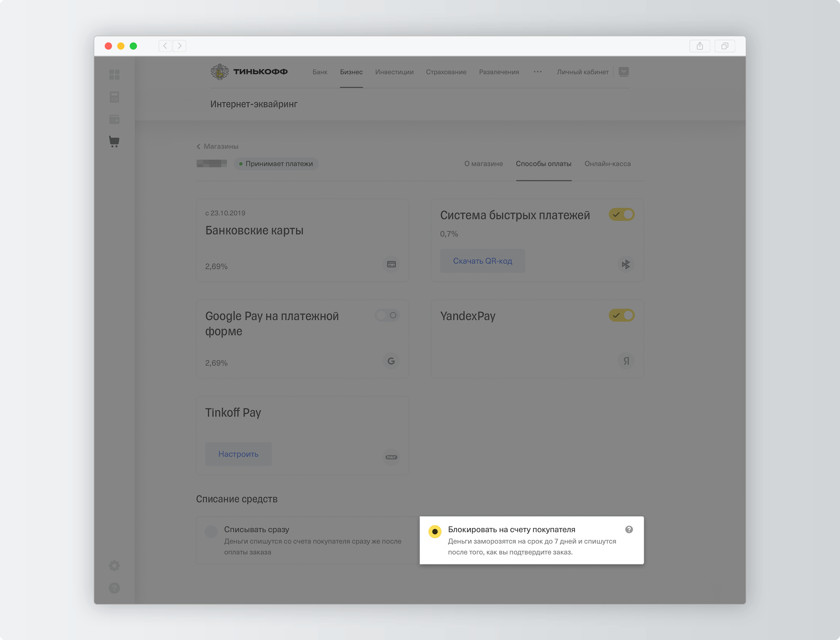Image resolution: width=840 pixels, height=640 pixels.
Task: Click the 0,7% rate text
Action: point(449,234)
